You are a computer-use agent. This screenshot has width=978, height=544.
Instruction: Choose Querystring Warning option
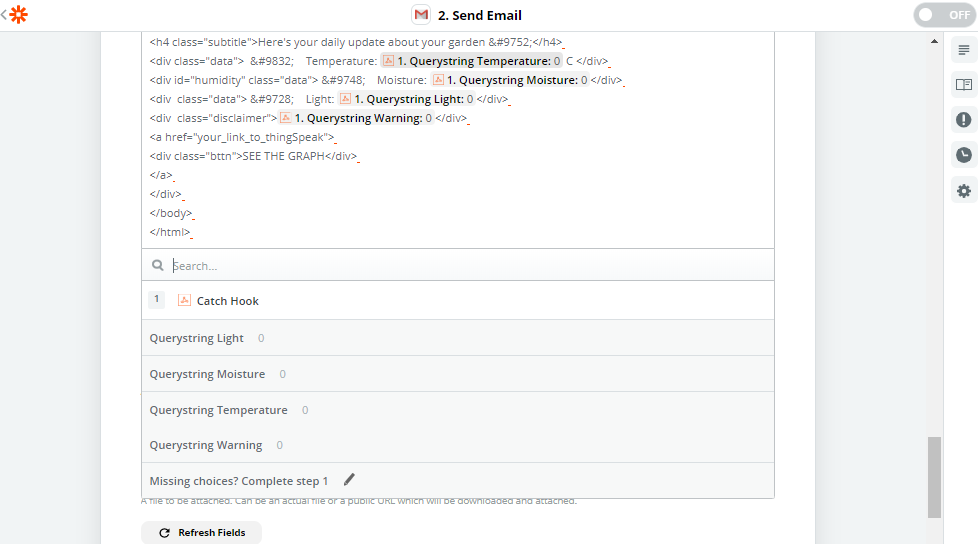pos(206,445)
